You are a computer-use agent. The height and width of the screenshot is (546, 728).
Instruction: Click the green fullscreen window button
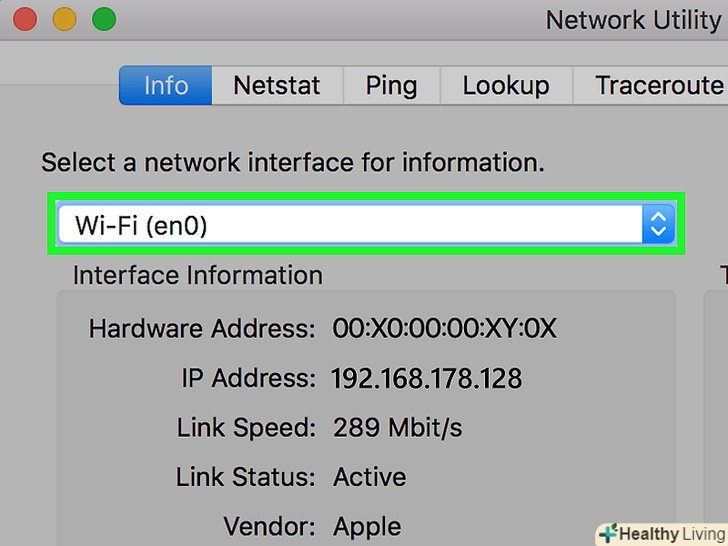[x=103, y=18]
